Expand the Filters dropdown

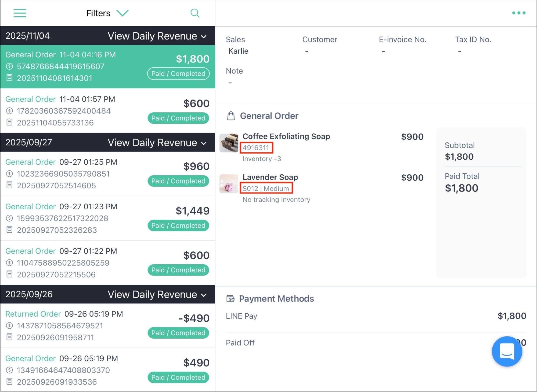point(107,13)
